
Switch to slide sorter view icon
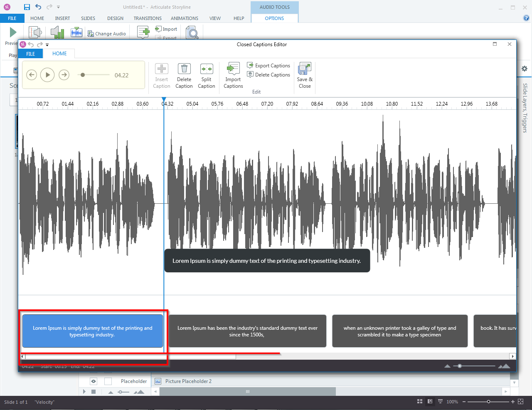click(x=420, y=402)
